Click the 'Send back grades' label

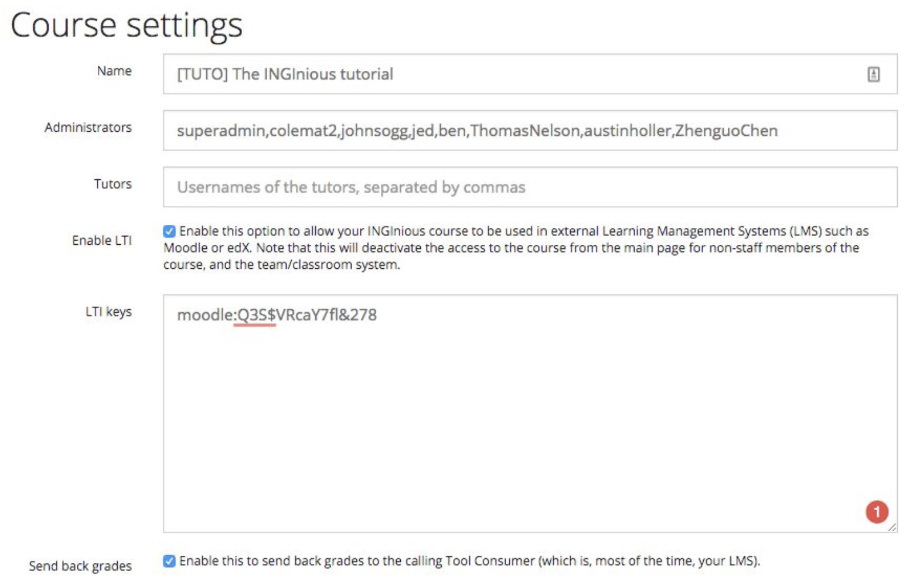tap(80, 566)
